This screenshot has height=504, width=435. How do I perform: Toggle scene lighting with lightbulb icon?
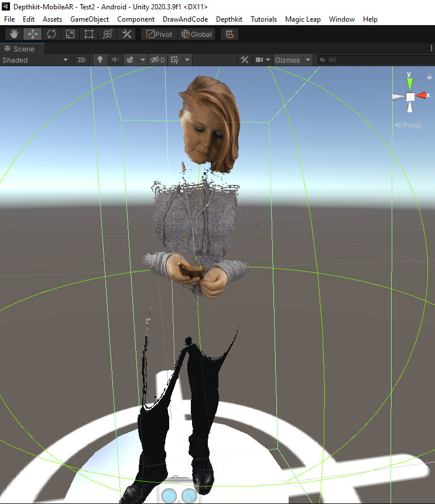(x=100, y=60)
